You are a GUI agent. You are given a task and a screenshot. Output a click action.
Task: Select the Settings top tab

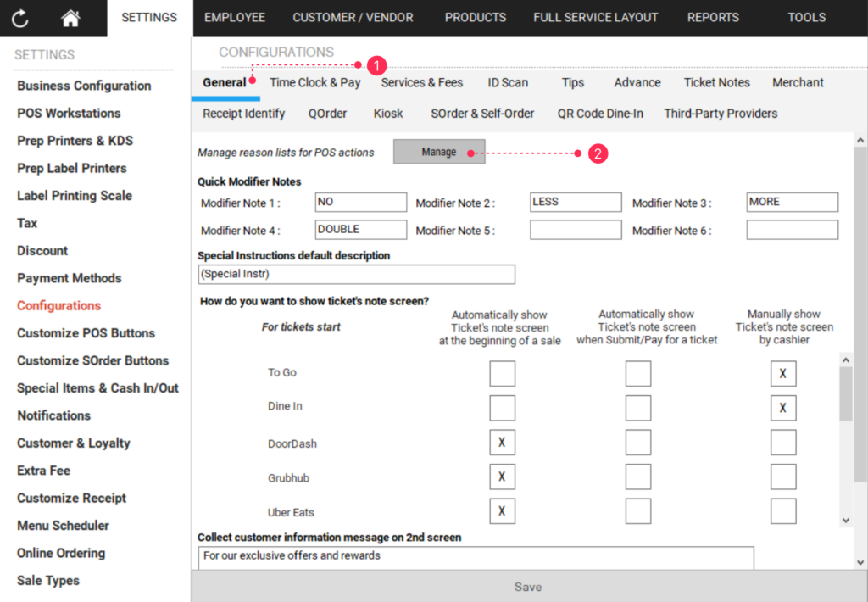coord(149,18)
